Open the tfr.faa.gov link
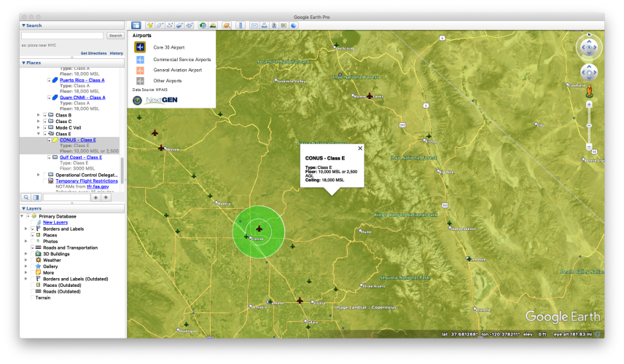The height and width of the screenshot is (364, 624). tap(98, 187)
